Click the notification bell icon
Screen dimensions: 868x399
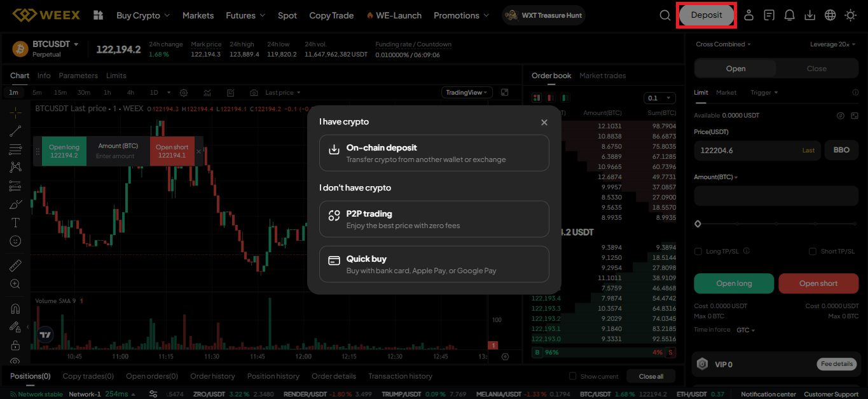click(789, 15)
